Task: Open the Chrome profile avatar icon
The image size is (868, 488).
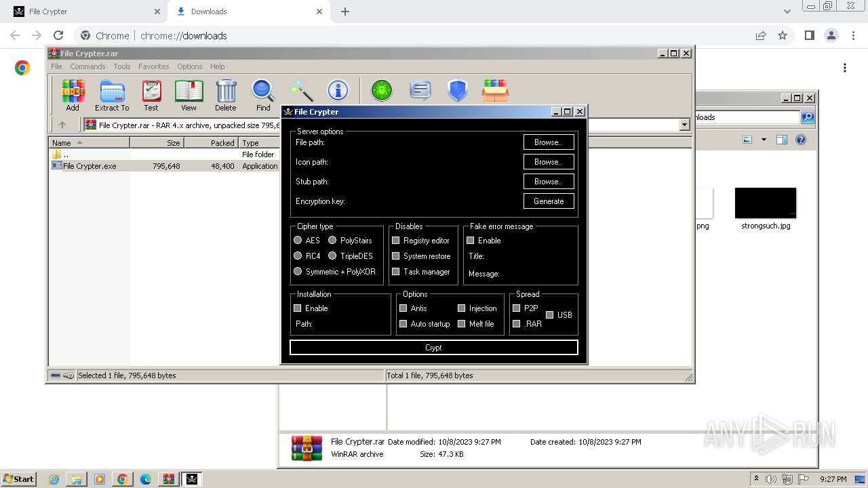Action: pyautogui.click(x=831, y=35)
